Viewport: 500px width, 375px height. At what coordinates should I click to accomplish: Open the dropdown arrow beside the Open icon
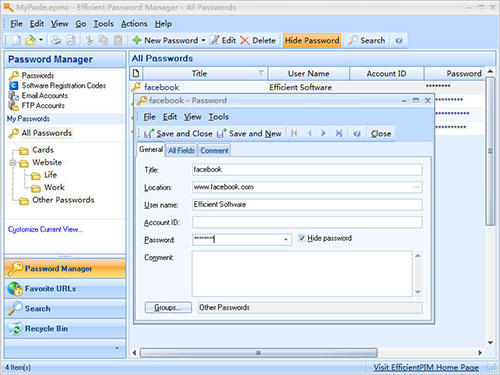pyautogui.click(x=41, y=40)
